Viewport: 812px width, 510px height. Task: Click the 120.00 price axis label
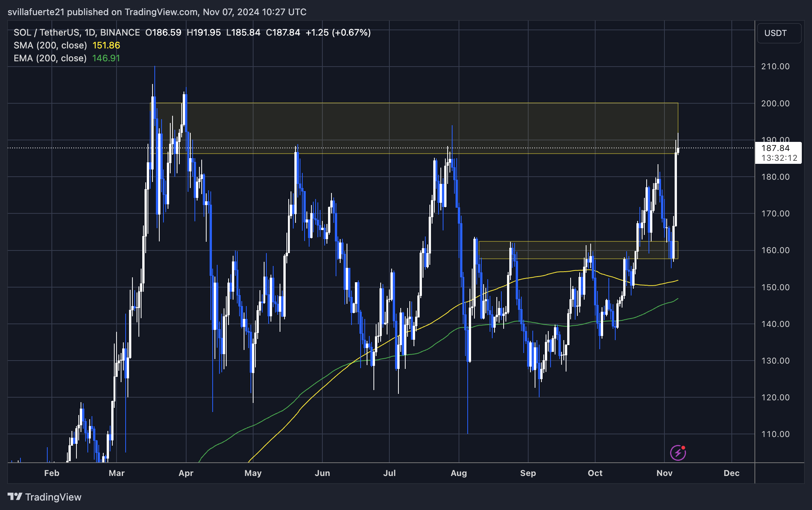[x=775, y=398]
